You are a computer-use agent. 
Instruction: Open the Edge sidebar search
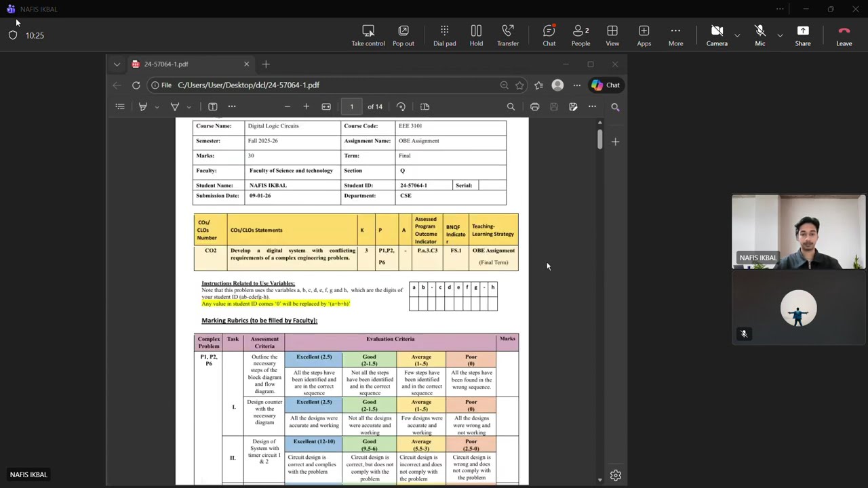click(x=615, y=107)
